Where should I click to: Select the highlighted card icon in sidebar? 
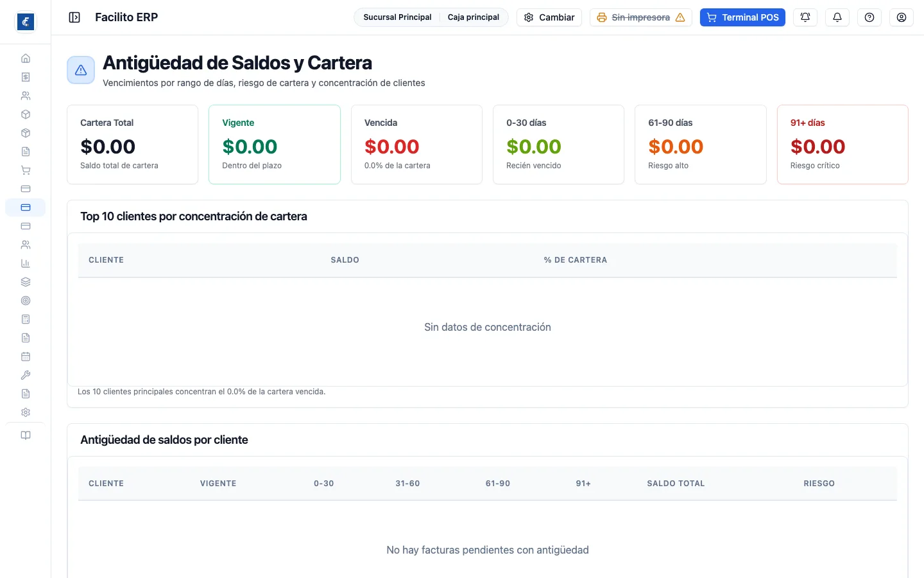(x=26, y=207)
